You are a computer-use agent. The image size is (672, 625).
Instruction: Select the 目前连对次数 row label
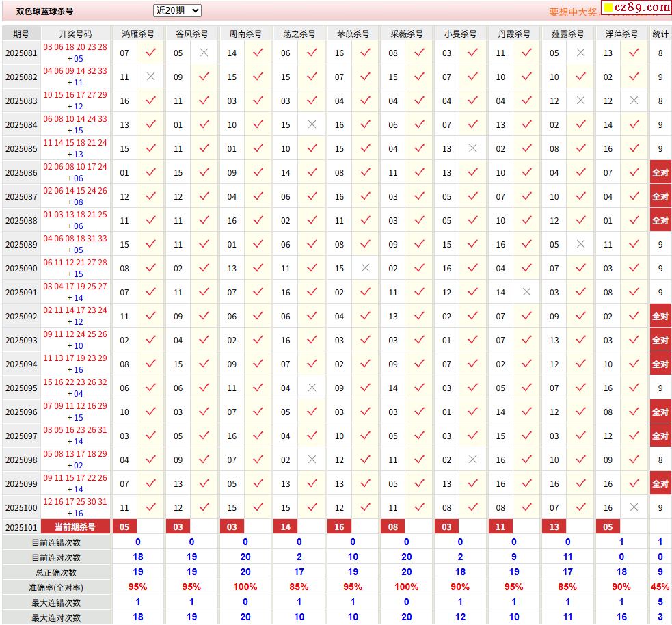[x=56, y=557]
